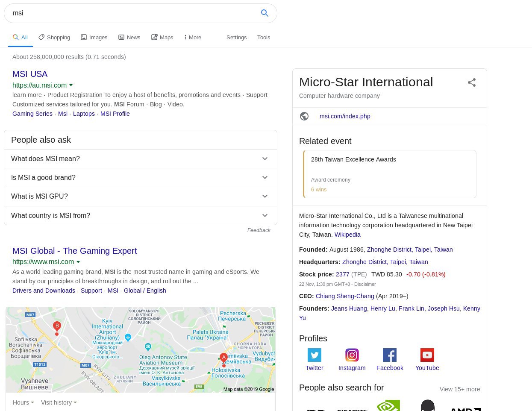
Task: Open founder Joseph Hsu link
Action: (444, 308)
